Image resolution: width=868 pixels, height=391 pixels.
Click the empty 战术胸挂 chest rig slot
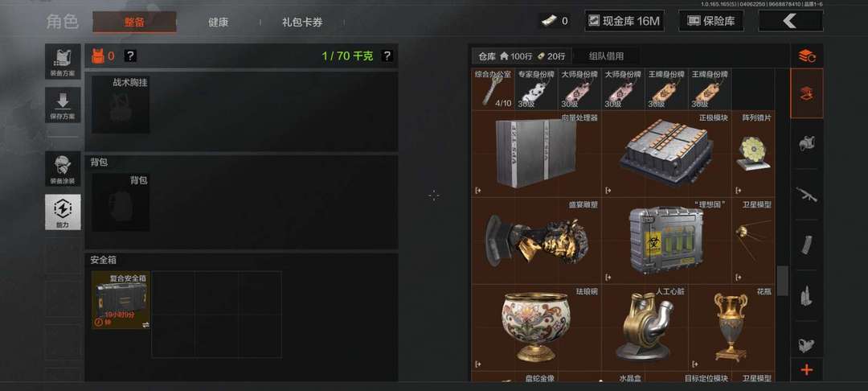point(121,105)
